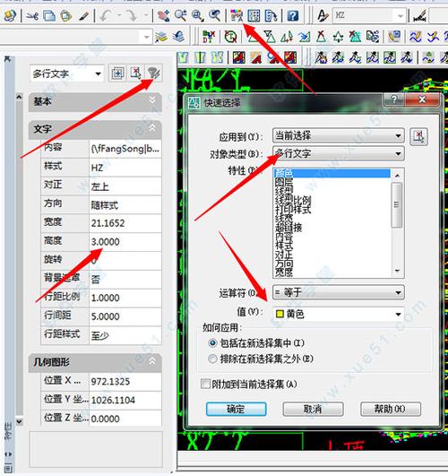This screenshot has width=448, height=476.
Task: Open the DesignCenter toolbar icon
Action: (x=254, y=15)
